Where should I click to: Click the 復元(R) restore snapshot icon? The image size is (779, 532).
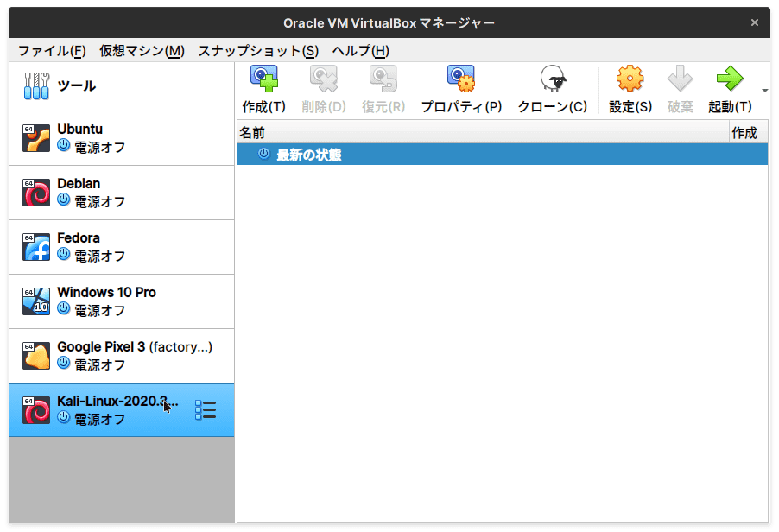[383, 79]
